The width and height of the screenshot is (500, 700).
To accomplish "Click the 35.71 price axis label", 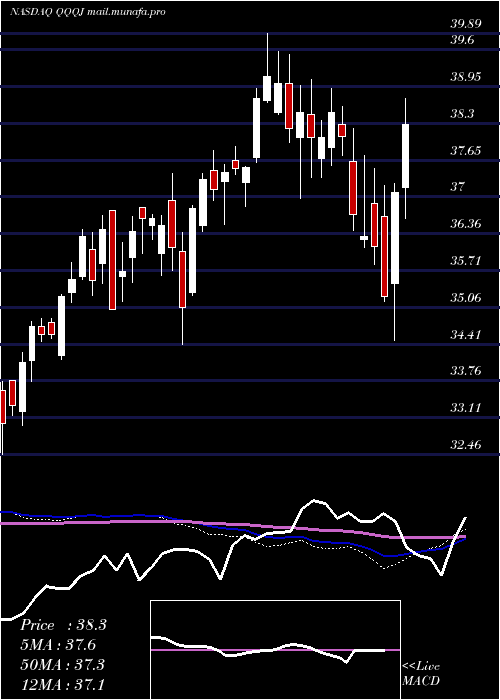I will 466,260.
